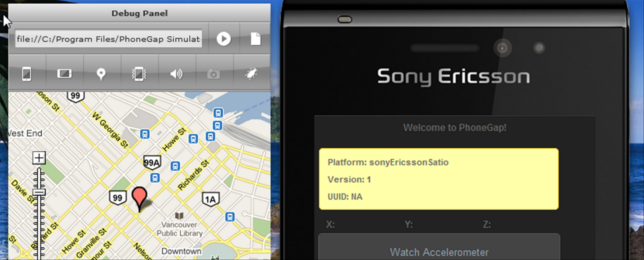Click the Sony Ericsson logo on phone
This screenshot has height=260, width=644.
(x=454, y=76)
